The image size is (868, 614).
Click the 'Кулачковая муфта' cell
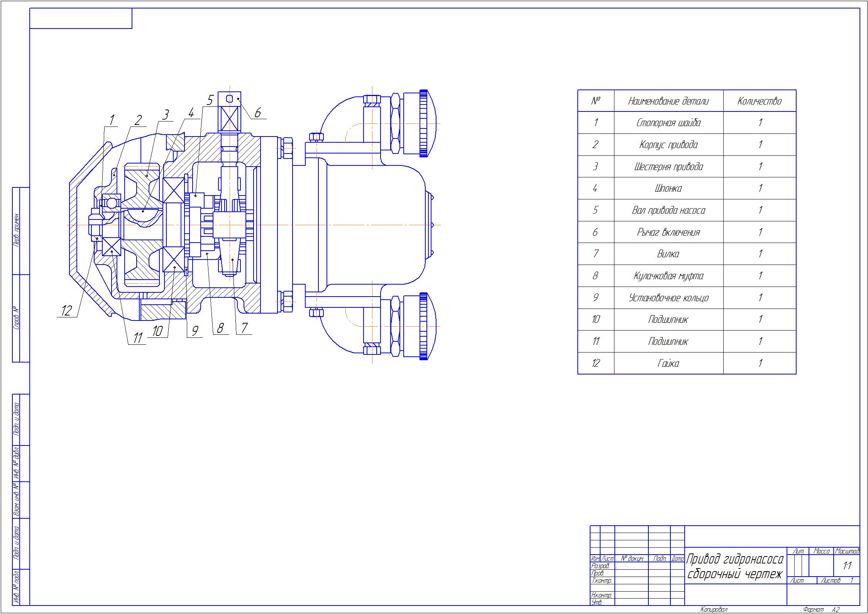click(x=668, y=276)
